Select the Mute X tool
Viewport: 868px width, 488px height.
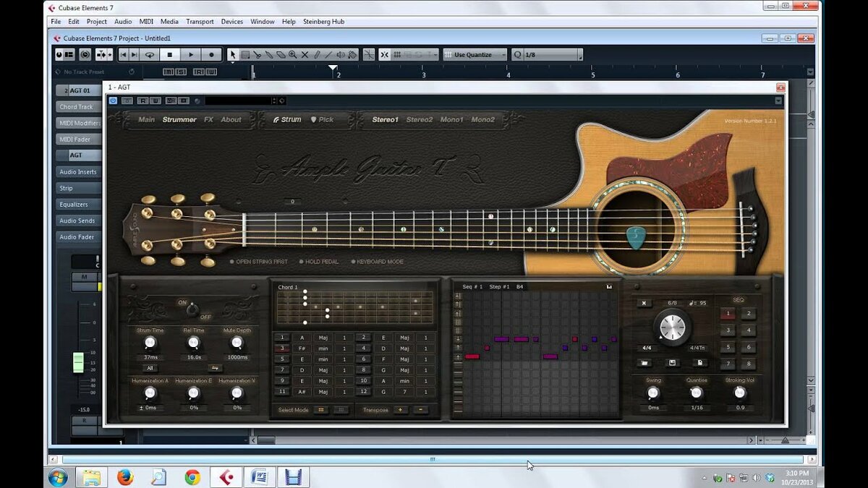pos(305,54)
